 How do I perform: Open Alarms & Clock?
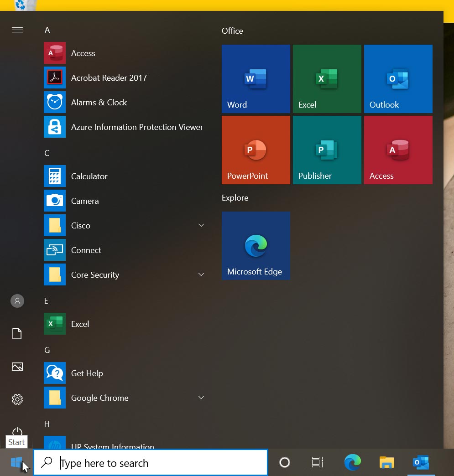tap(99, 102)
